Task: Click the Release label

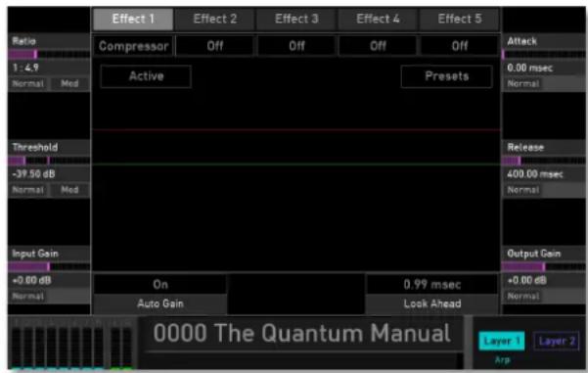Action: tap(525, 148)
